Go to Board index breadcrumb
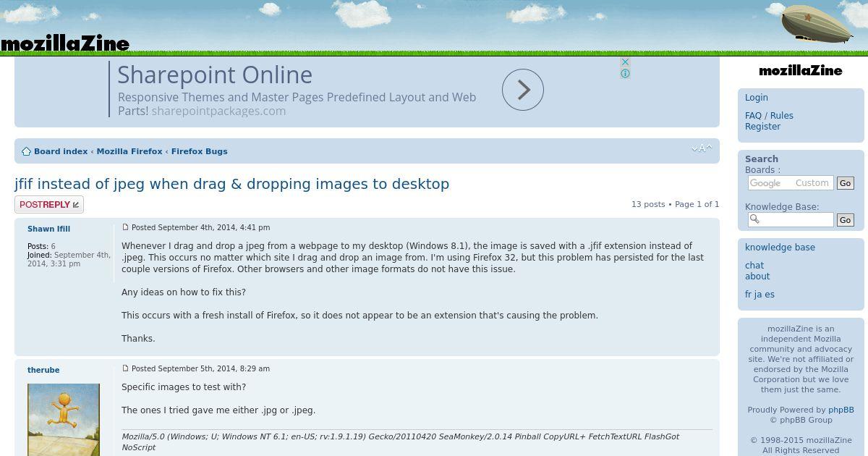Viewport: 868px width, 456px height. [61, 151]
